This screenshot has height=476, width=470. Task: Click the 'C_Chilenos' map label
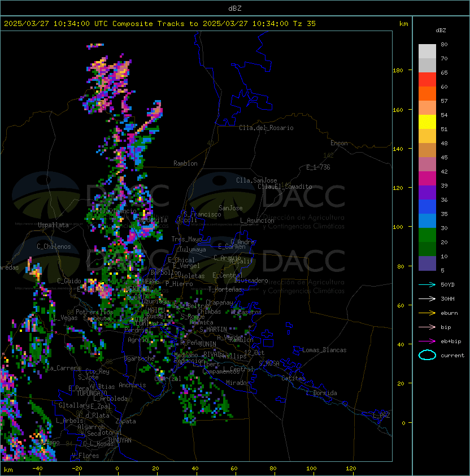pyautogui.click(x=54, y=246)
